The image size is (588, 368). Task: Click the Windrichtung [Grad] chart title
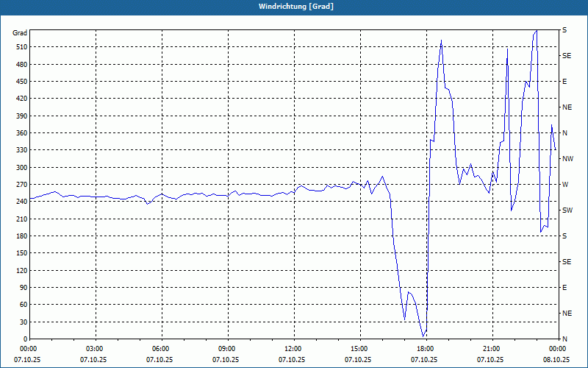[296, 7]
